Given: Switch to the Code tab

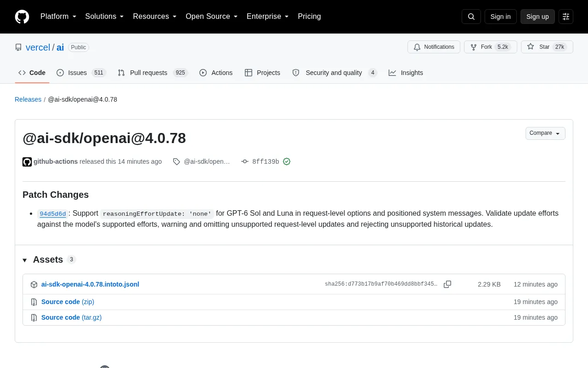Looking at the screenshot, I should pos(32,73).
